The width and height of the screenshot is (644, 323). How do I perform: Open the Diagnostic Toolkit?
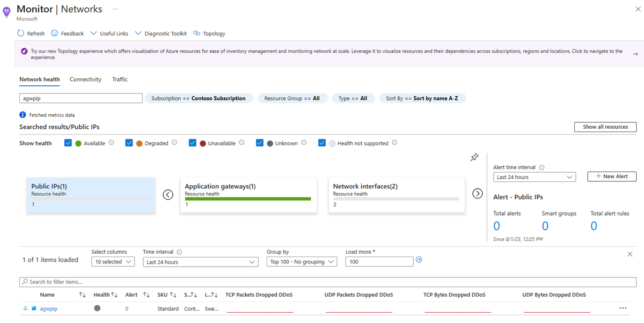click(x=160, y=33)
